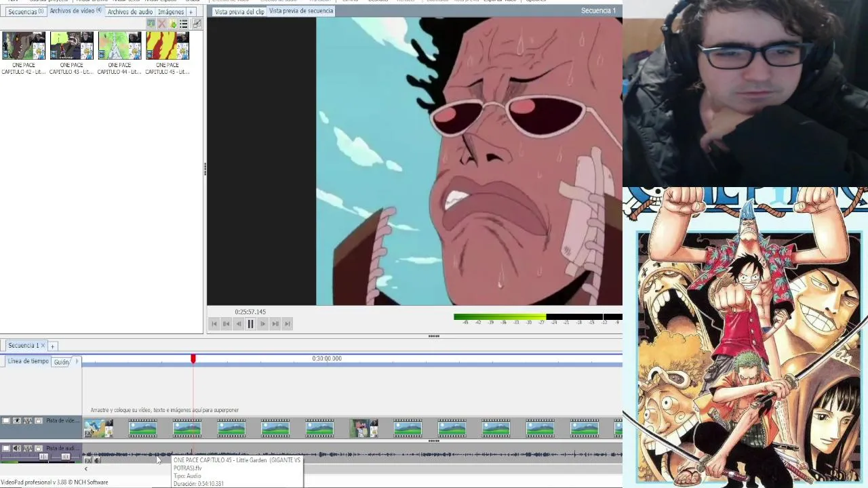This screenshot has width=868, height=488.
Task: Click the red timeline playhead marker
Action: [193, 358]
